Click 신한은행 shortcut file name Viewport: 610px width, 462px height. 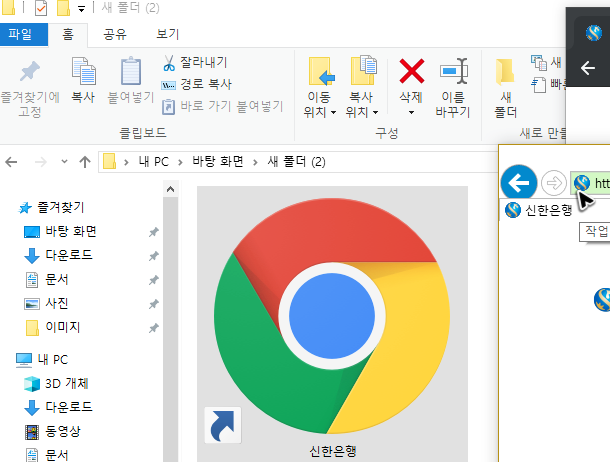point(333,452)
